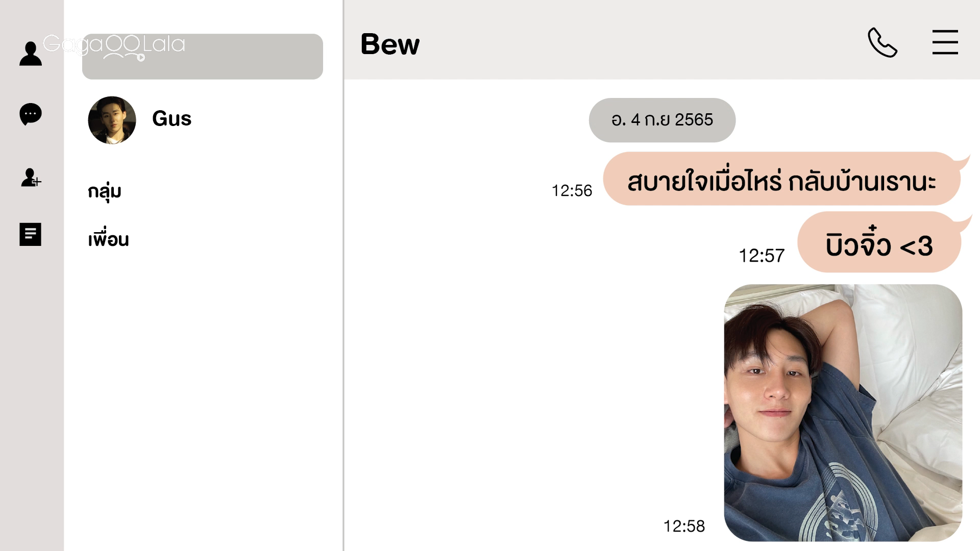
Task: Click Gus's round profile picture
Action: (112, 120)
